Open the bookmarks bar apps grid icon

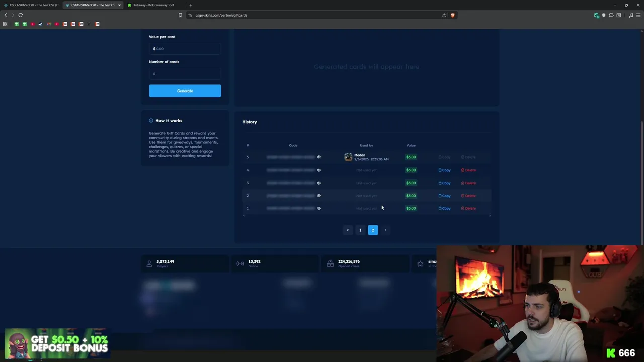point(5,24)
